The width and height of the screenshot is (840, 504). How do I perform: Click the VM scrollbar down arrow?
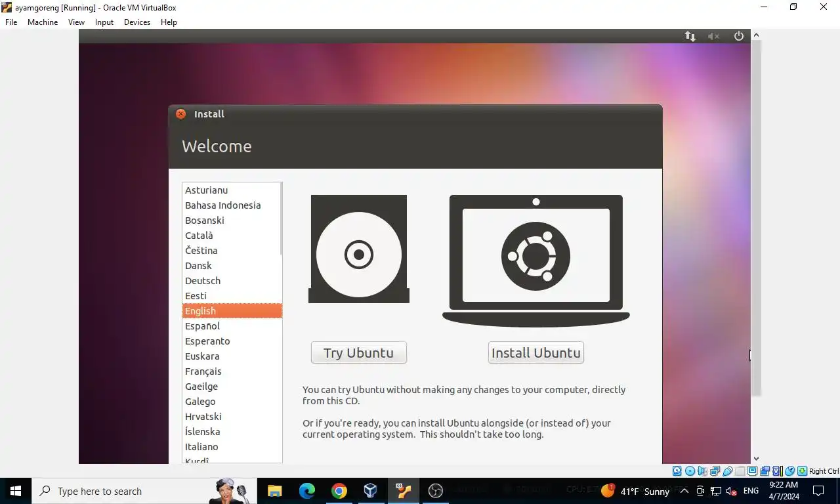click(x=756, y=459)
